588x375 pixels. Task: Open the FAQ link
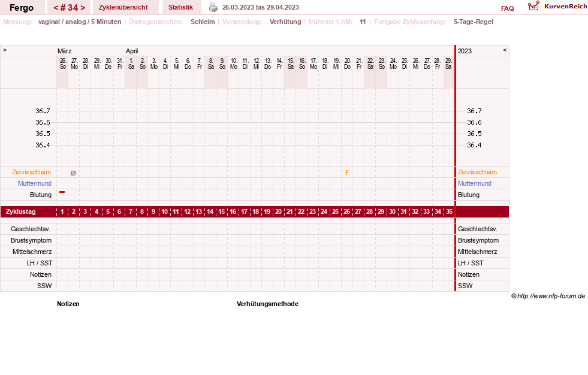pyautogui.click(x=507, y=8)
